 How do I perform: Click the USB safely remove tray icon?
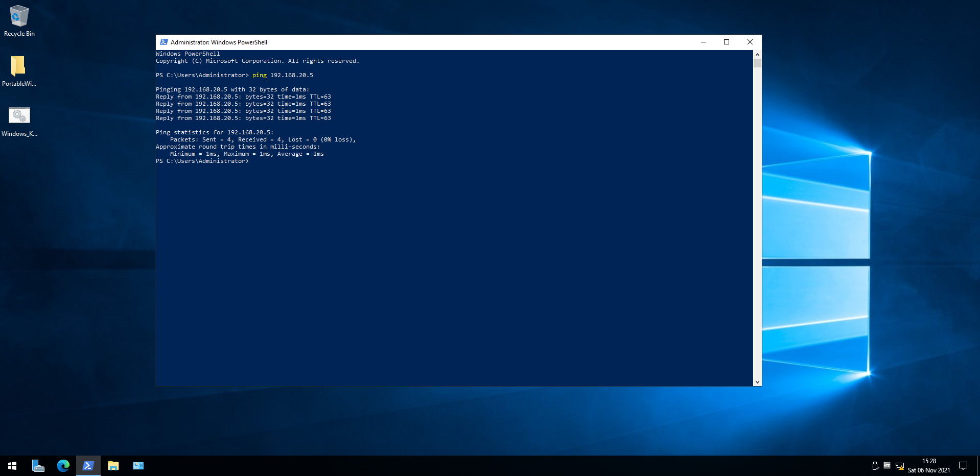[875, 466]
